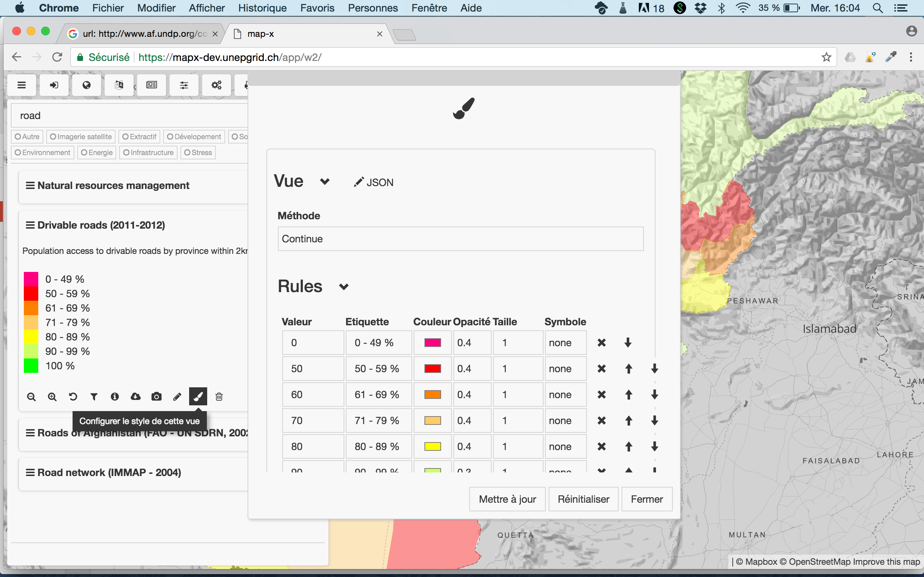Select the login icon in the toolbar
The height and width of the screenshot is (577, 924).
click(x=53, y=85)
